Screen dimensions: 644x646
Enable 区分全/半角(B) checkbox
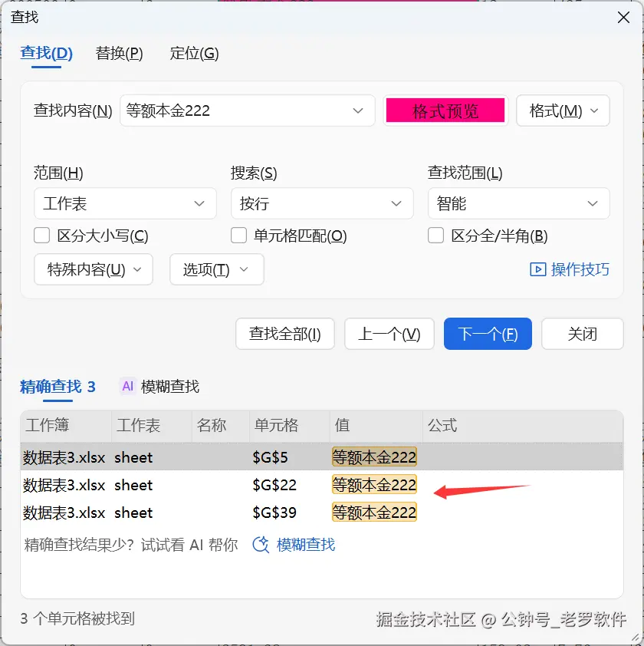pos(435,236)
